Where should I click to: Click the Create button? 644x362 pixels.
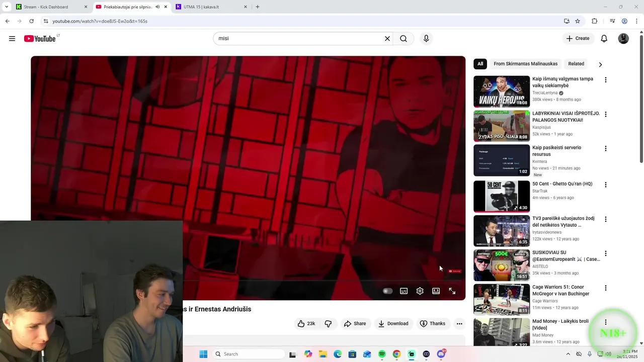578,39
